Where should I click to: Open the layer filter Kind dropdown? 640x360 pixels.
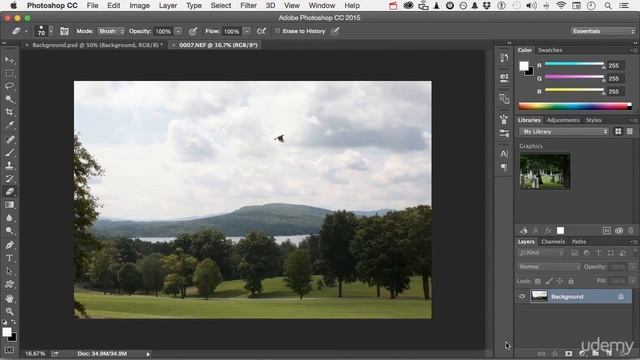(x=541, y=253)
